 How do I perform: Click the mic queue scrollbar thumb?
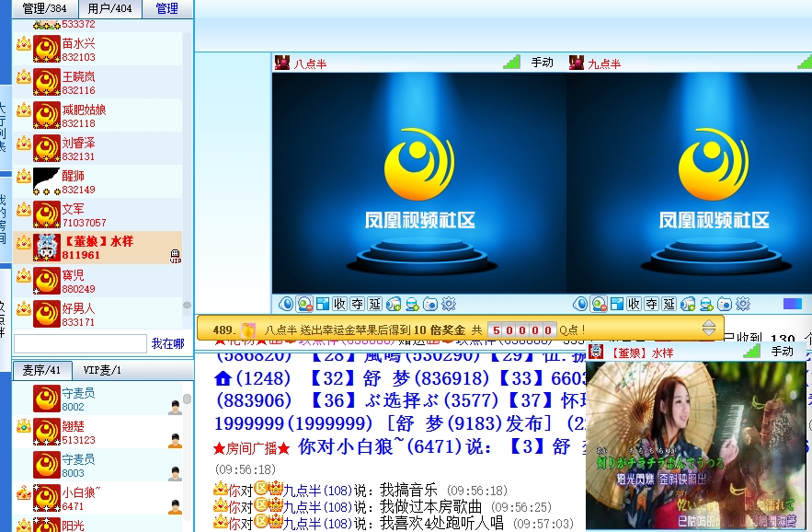[x=187, y=399]
